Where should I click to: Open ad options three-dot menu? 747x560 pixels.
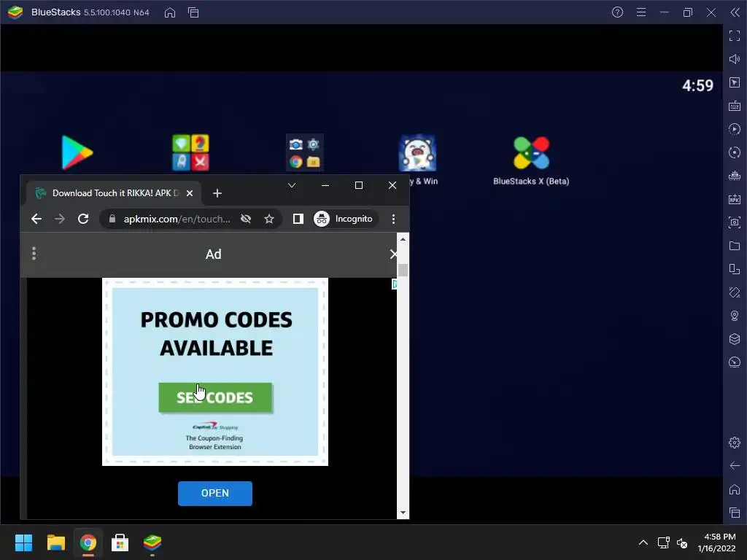[34, 253]
